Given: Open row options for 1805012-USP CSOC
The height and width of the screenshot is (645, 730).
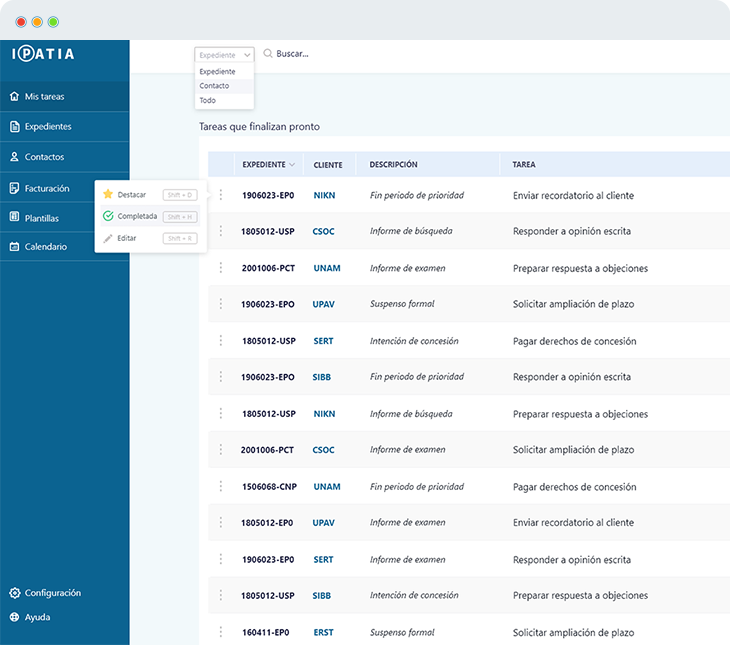Looking at the screenshot, I should 221,232.
